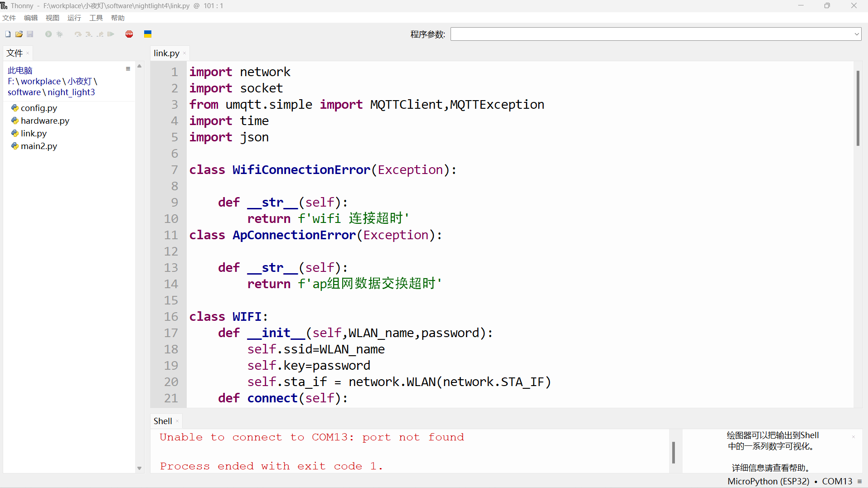Viewport: 868px width, 488px height.
Task: Click the Thonny app icon in title bar
Action: pyautogui.click(x=4, y=5)
